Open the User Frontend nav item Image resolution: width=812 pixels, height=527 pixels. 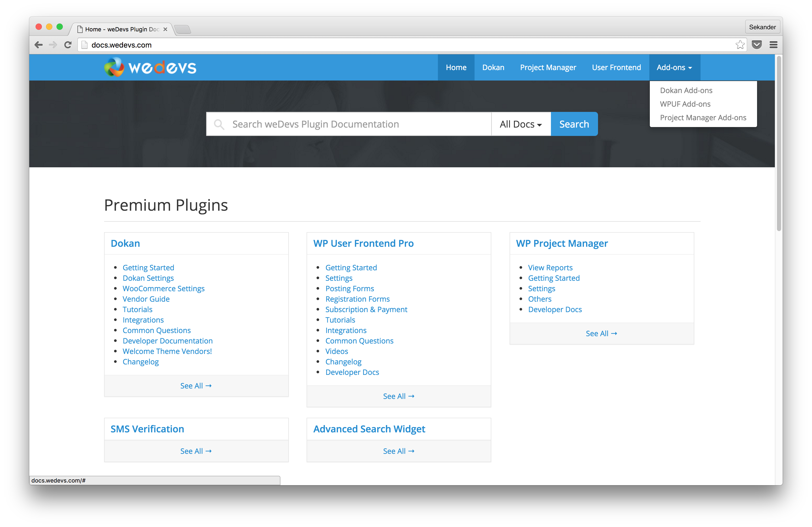coord(616,67)
